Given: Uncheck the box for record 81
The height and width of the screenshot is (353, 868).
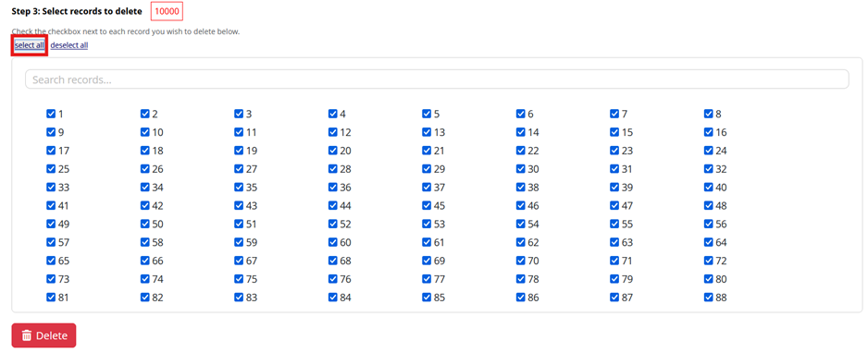Looking at the screenshot, I should point(51,298).
